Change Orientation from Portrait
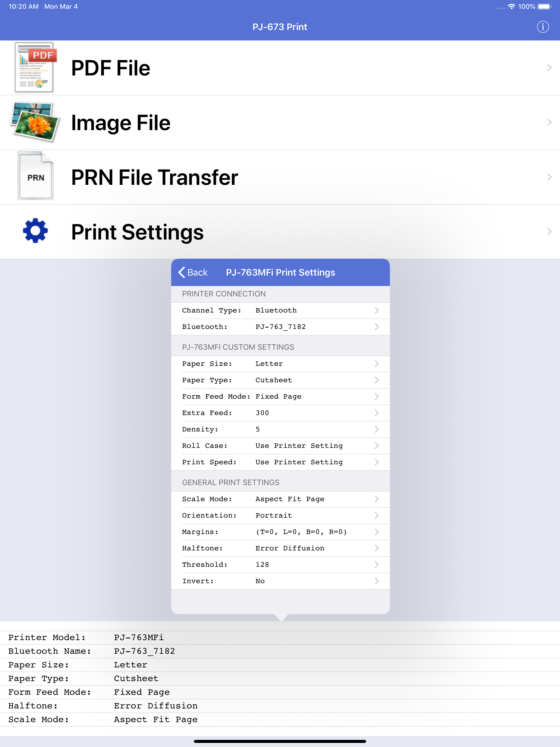This screenshot has height=747, width=560. 280,516
